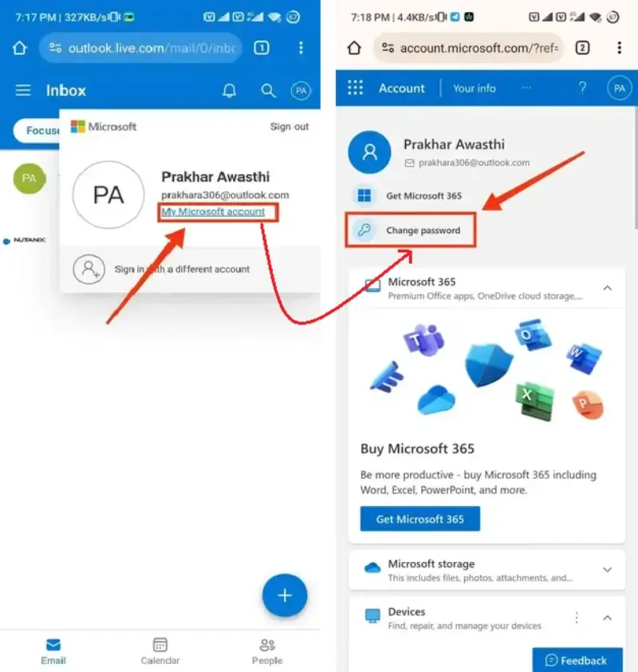
Task: Collapse the Microsoft 365 section
Action: pyautogui.click(x=607, y=288)
